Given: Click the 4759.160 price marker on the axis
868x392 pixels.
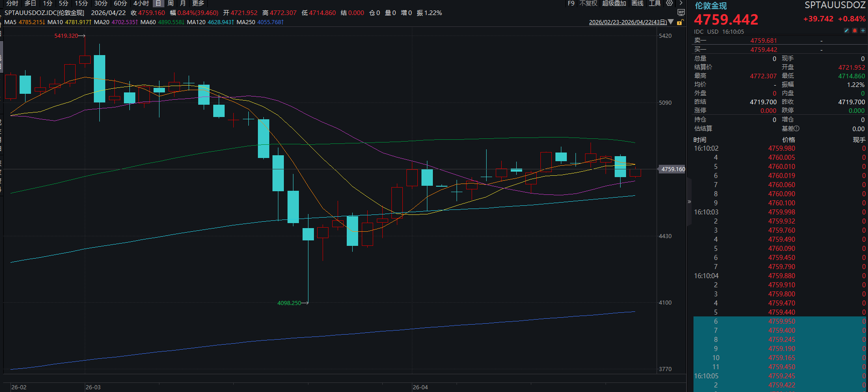Looking at the screenshot, I should pos(673,169).
